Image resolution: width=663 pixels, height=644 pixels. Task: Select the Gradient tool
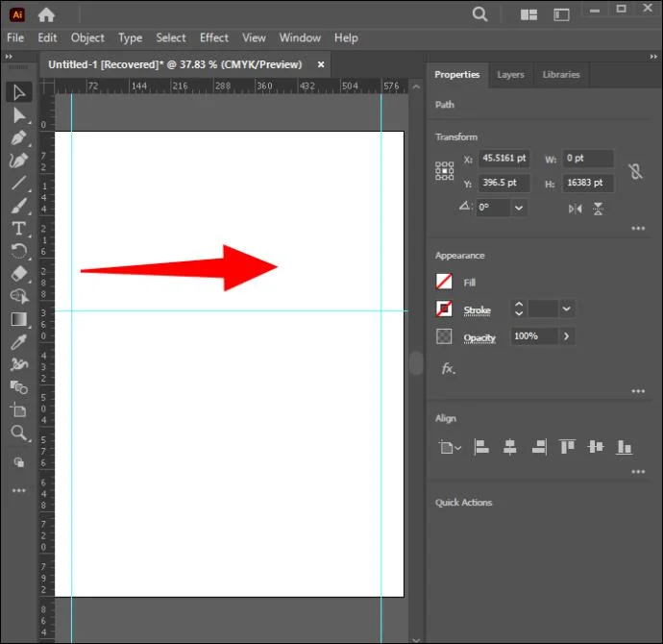point(19,320)
